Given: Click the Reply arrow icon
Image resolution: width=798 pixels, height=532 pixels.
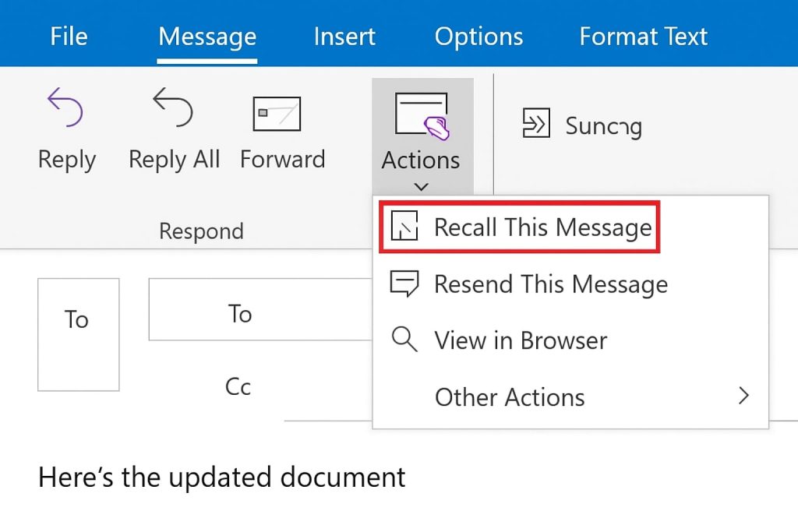Looking at the screenshot, I should click(65, 107).
